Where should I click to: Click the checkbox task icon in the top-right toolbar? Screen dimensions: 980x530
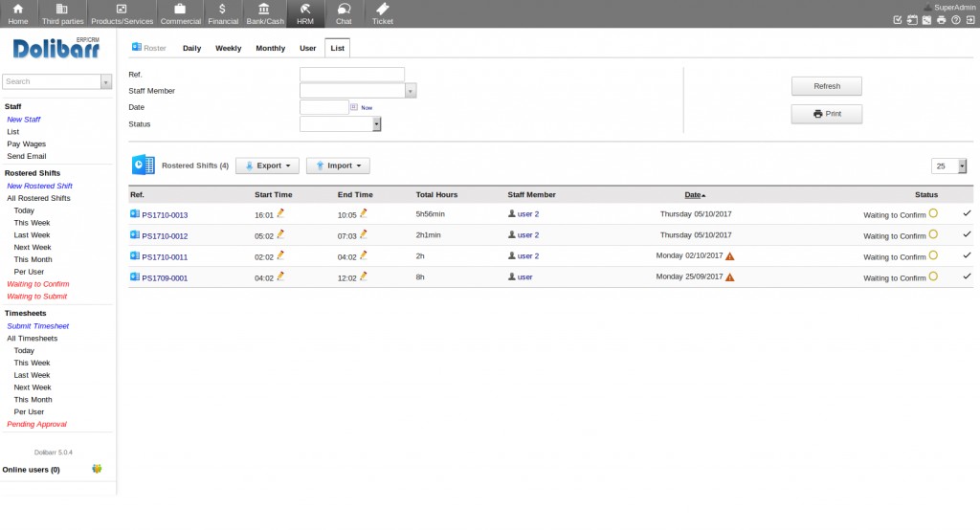[898, 20]
